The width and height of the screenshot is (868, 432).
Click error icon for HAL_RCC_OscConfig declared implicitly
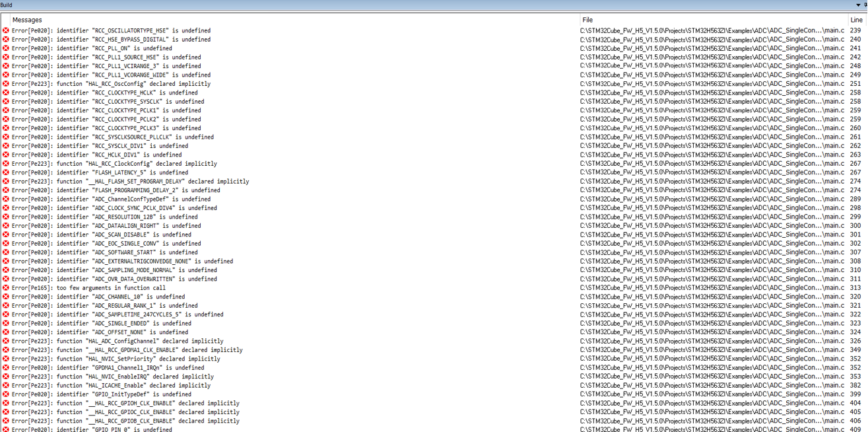click(x=6, y=84)
